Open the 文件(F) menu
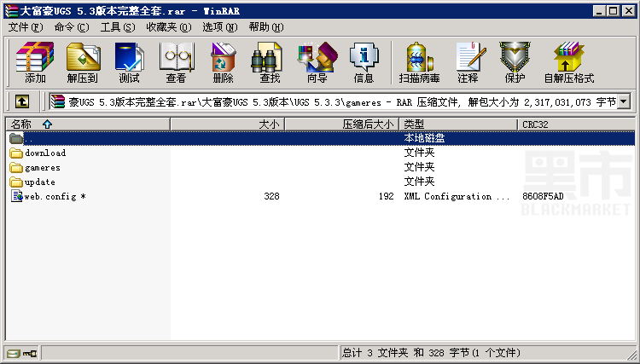This screenshot has height=364, width=640. click(x=26, y=27)
